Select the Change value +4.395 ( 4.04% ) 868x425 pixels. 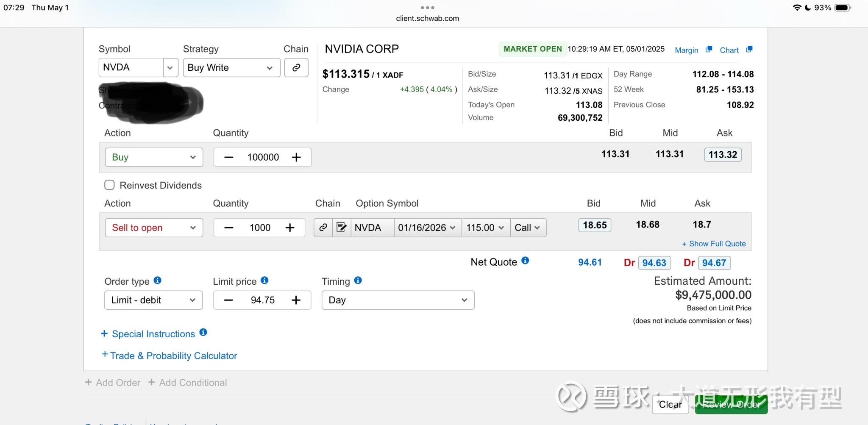pos(428,89)
